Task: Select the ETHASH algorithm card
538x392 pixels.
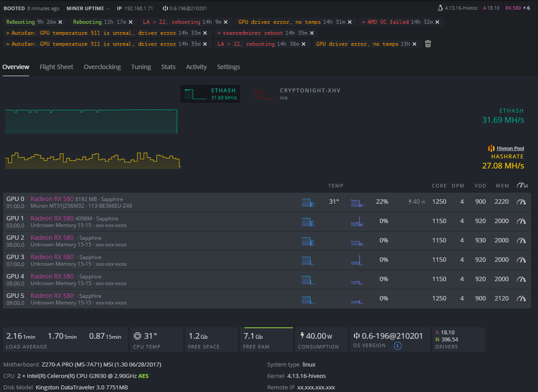Action: pyautogui.click(x=210, y=94)
